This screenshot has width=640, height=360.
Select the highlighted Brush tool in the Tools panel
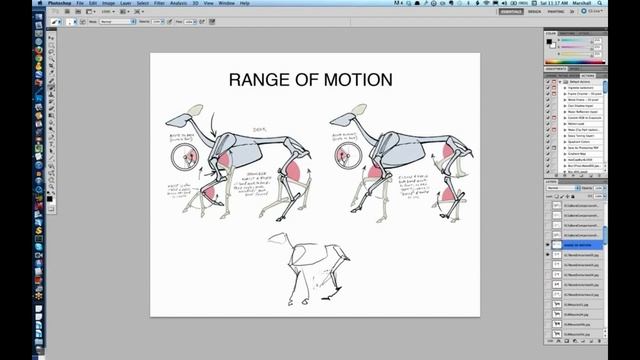51,87
